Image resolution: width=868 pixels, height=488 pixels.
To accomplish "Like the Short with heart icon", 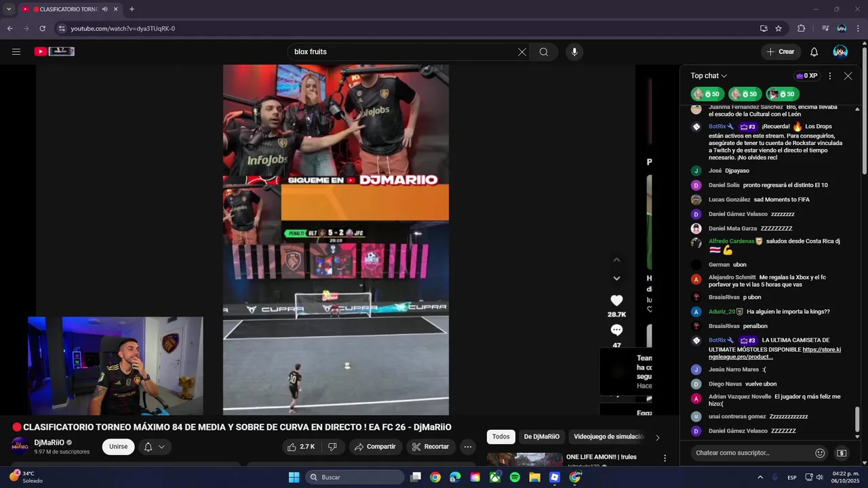I will [616, 300].
